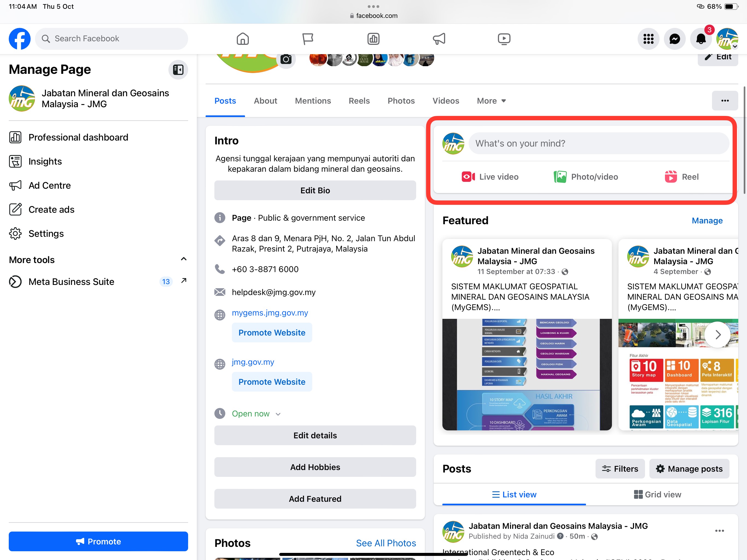Switch to the Videos tab
Image resolution: width=747 pixels, height=560 pixels.
click(x=446, y=101)
